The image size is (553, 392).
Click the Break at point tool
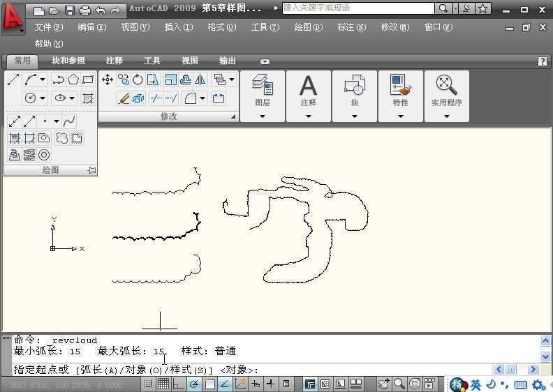219,98
